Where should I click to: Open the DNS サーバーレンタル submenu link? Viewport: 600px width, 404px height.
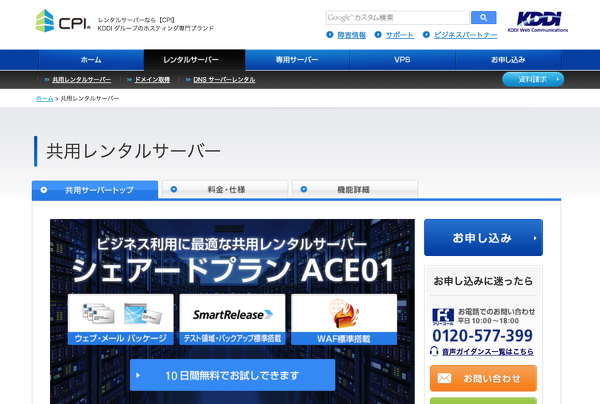click(x=224, y=80)
